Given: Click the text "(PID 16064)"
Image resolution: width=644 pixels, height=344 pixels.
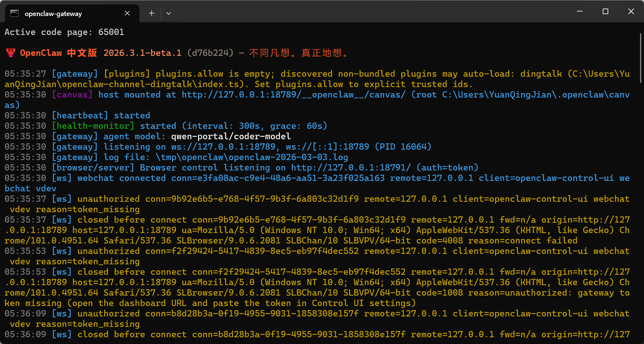Looking at the screenshot, I should point(403,147).
